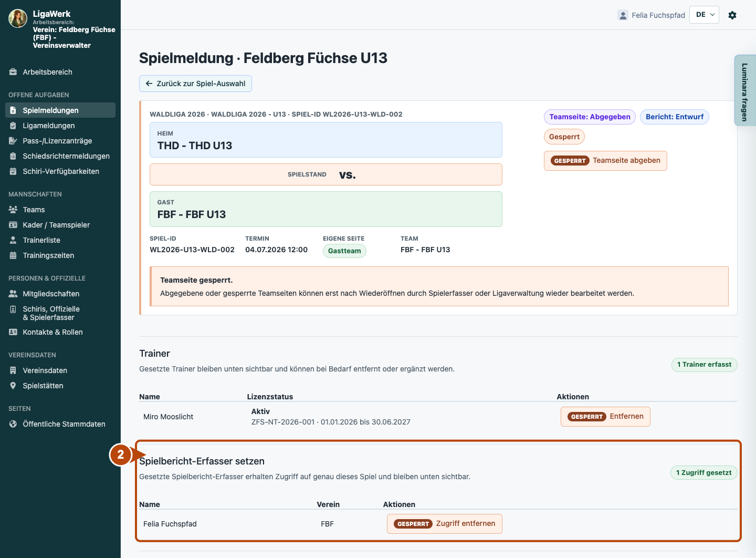This screenshot has height=558, width=756.
Task: Navigate to Spielstätten page
Action: [60, 386]
